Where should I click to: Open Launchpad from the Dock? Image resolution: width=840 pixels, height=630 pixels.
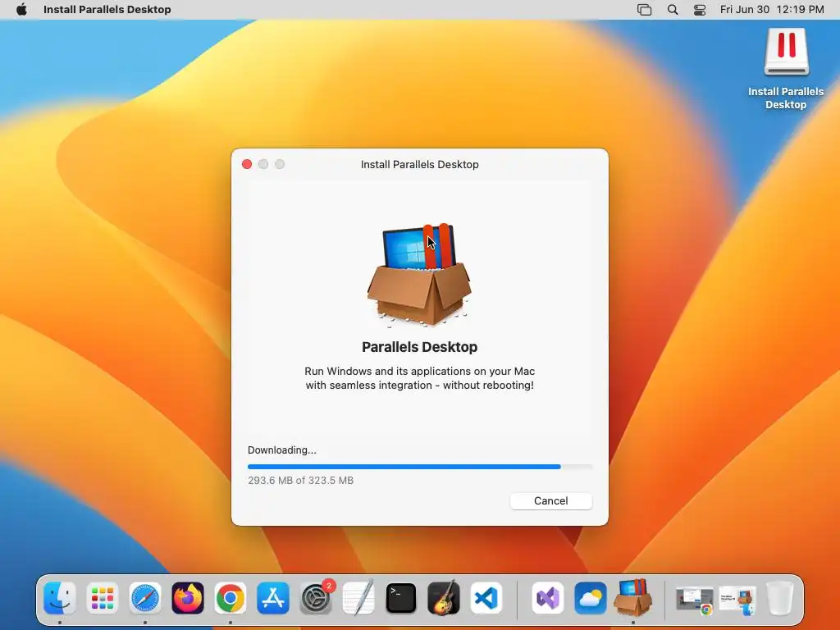click(103, 598)
